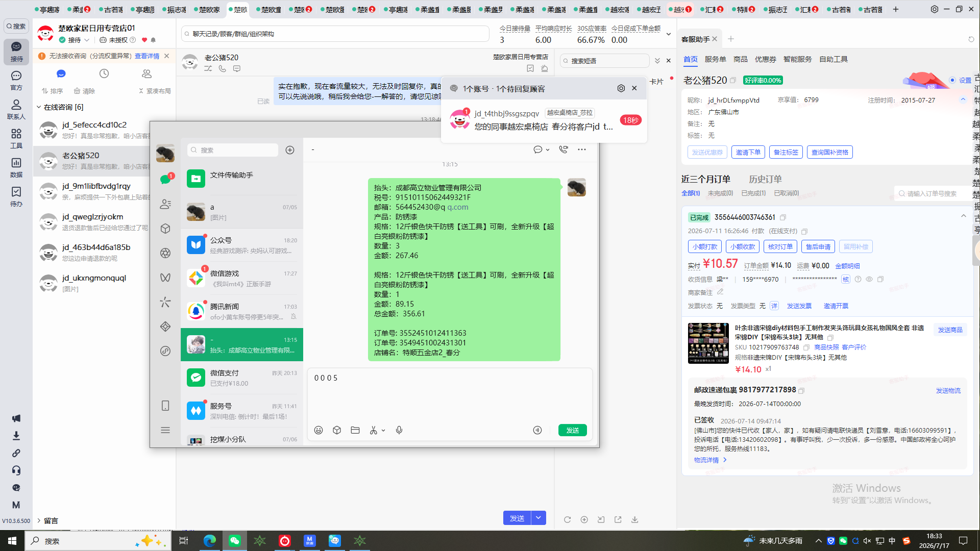Expand the 接待 status dropdown
The width and height of the screenshot is (980, 551).
(87, 40)
